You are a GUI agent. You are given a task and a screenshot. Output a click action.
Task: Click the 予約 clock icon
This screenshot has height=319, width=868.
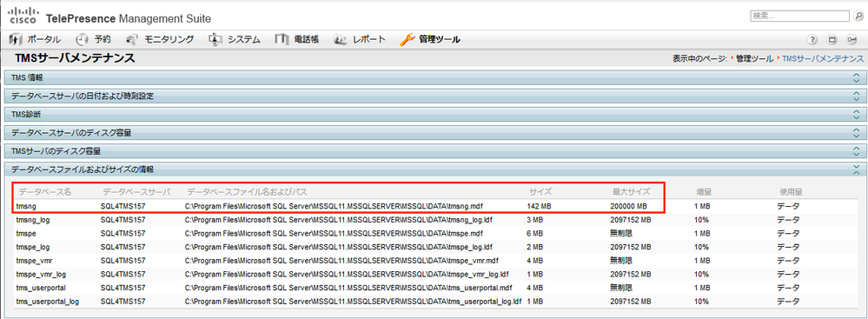[x=82, y=39]
